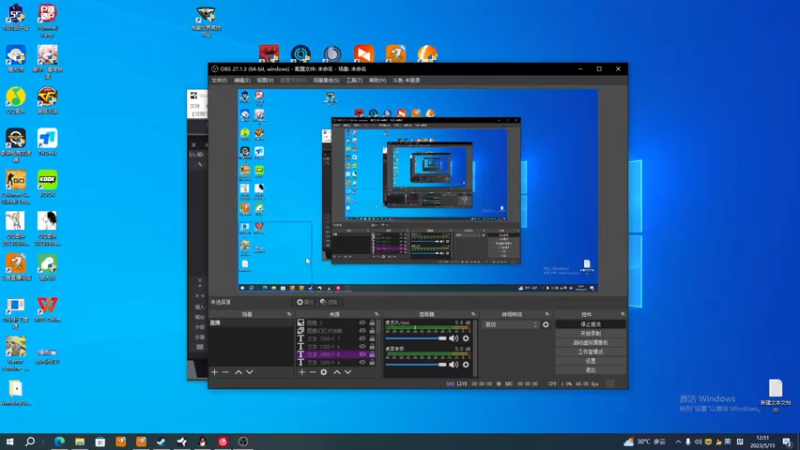Image resolution: width=800 pixels, height=450 pixels.
Task: Toggle visibility of 图像幻灯片放映 source
Action: pyautogui.click(x=362, y=331)
